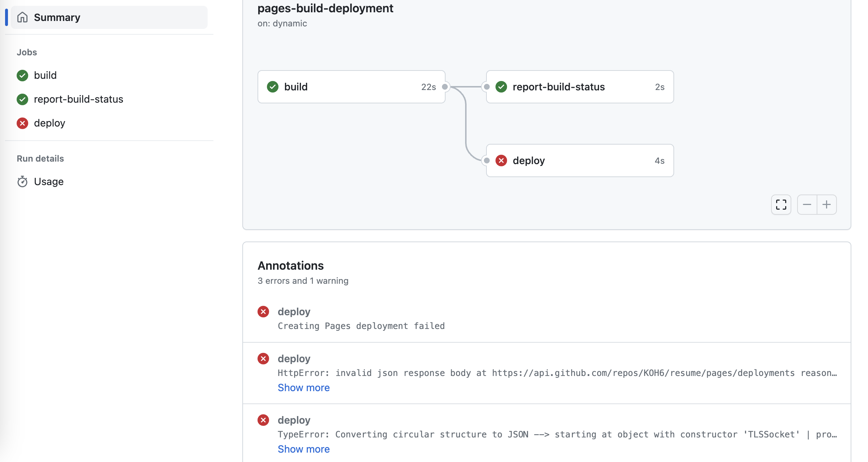Click the fullscreen icon on the workflow graph
The height and width of the screenshot is (462, 868).
click(781, 205)
